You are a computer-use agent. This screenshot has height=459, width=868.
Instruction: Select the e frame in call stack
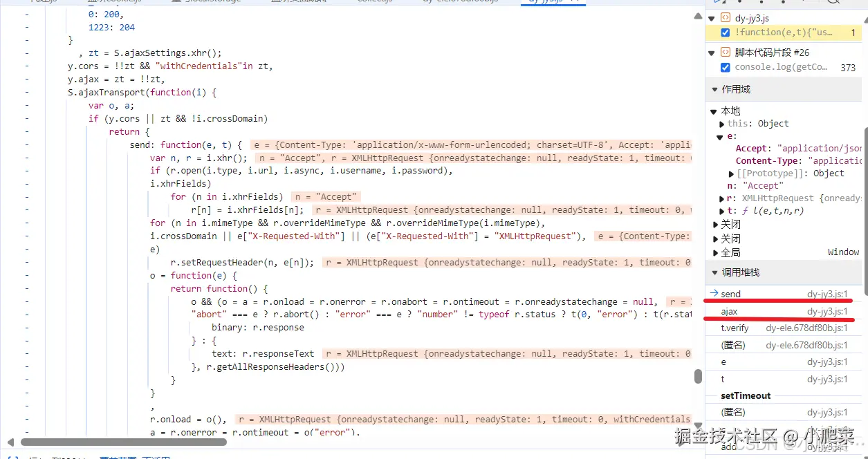pyautogui.click(x=784, y=362)
